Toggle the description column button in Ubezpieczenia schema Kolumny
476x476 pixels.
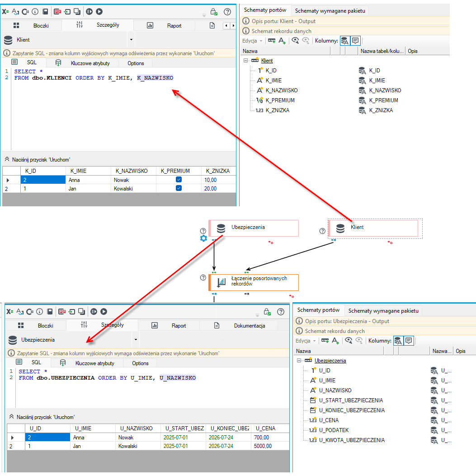[x=409, y=341]
